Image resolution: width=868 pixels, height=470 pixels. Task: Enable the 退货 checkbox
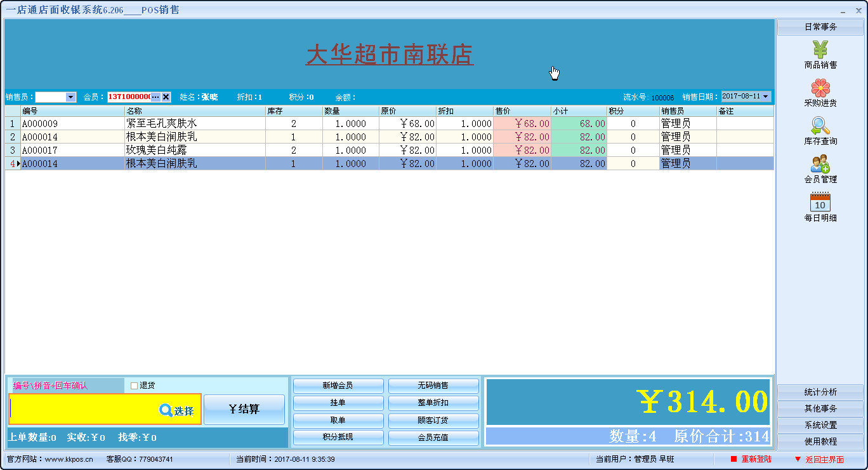133,386
